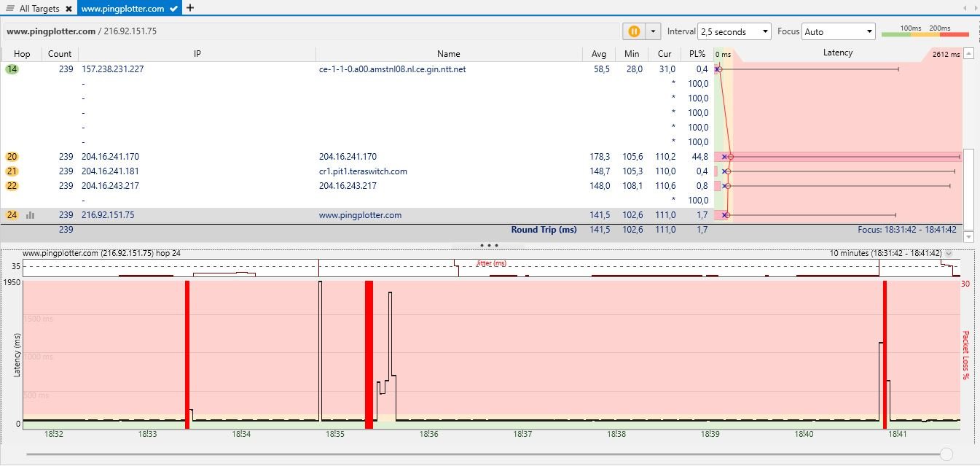
Task: Select the hop 14 green badge
Action: click(12, 69)
